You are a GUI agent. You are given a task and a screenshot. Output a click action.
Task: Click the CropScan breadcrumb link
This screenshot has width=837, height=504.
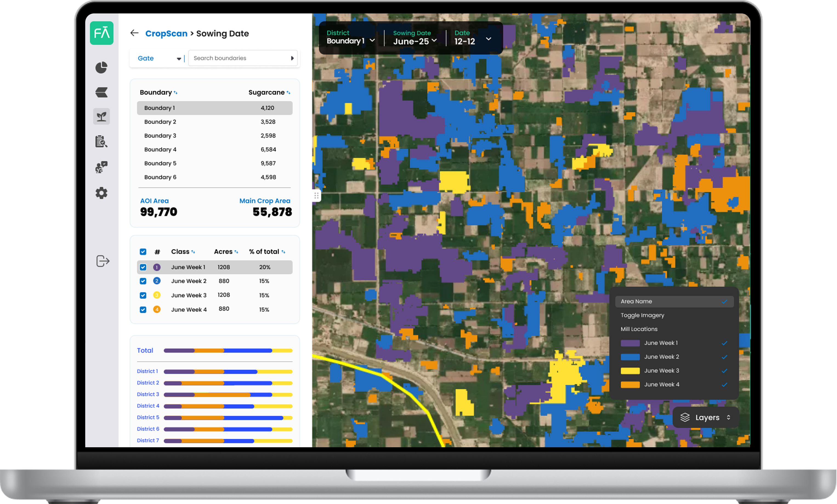166,34
